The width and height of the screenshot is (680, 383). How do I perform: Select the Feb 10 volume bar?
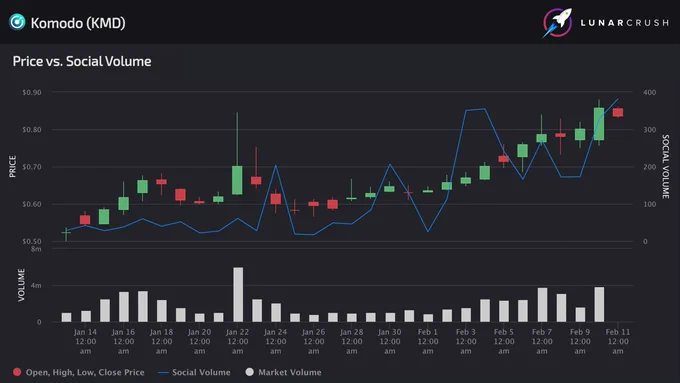click(599, 304)
